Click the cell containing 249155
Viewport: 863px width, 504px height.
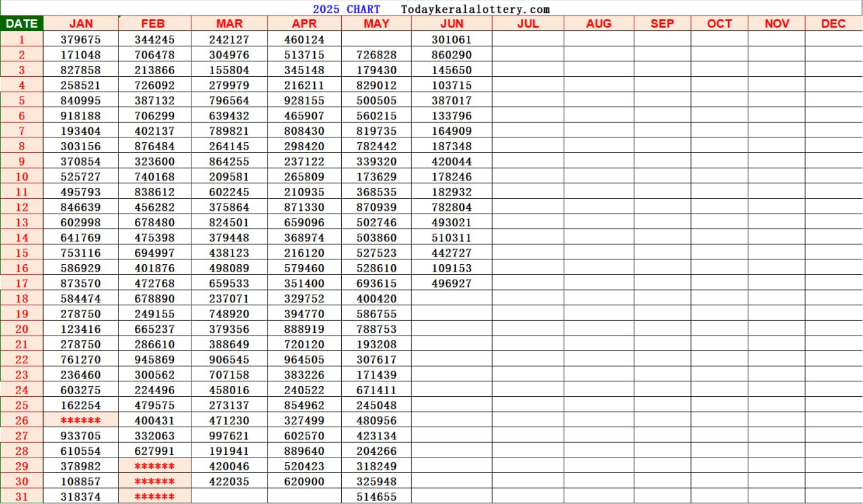pos(154,314)
